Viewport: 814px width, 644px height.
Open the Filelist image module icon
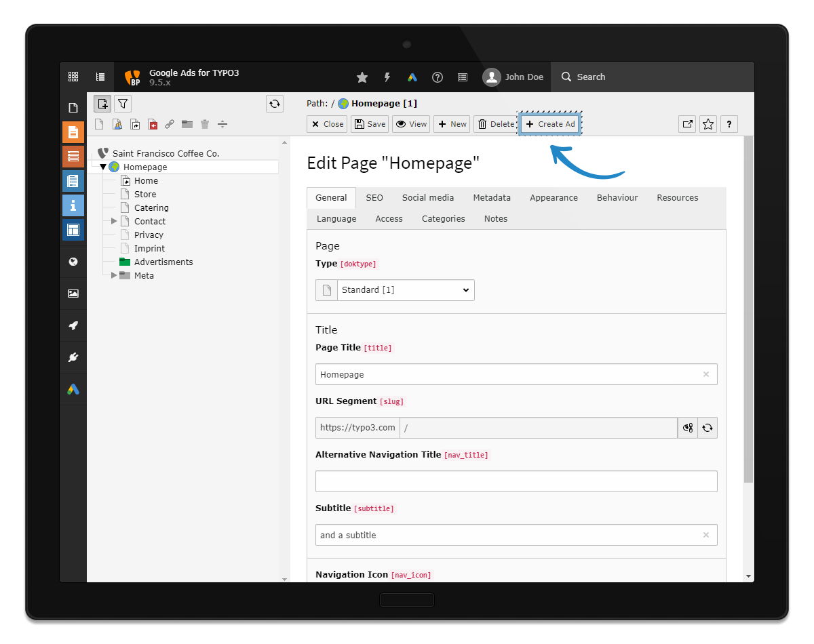[x=73, y=294]
